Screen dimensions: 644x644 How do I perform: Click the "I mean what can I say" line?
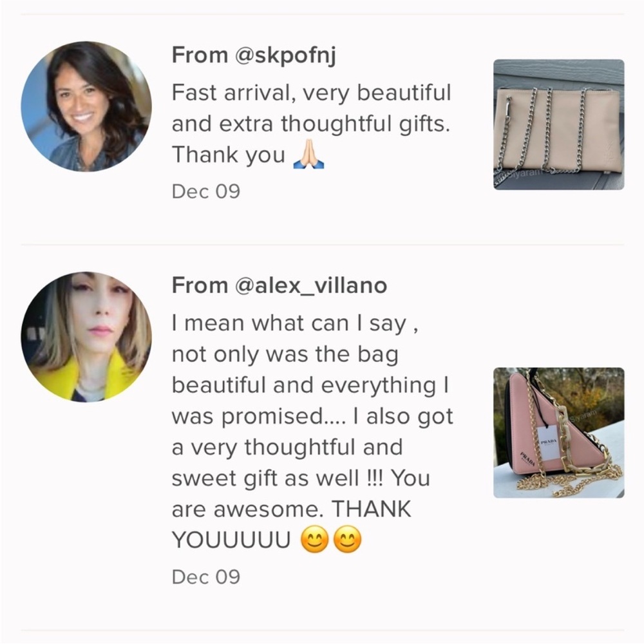click(296, 323)
